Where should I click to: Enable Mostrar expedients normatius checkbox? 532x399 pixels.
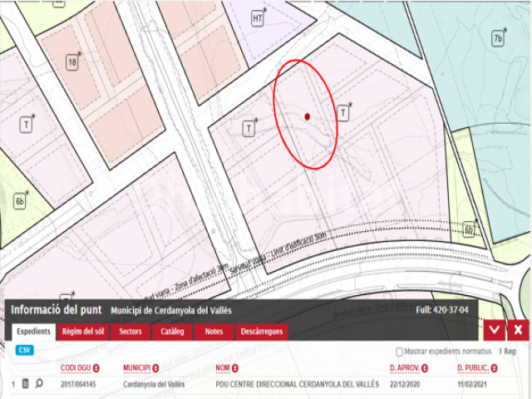tap(399, 352)
